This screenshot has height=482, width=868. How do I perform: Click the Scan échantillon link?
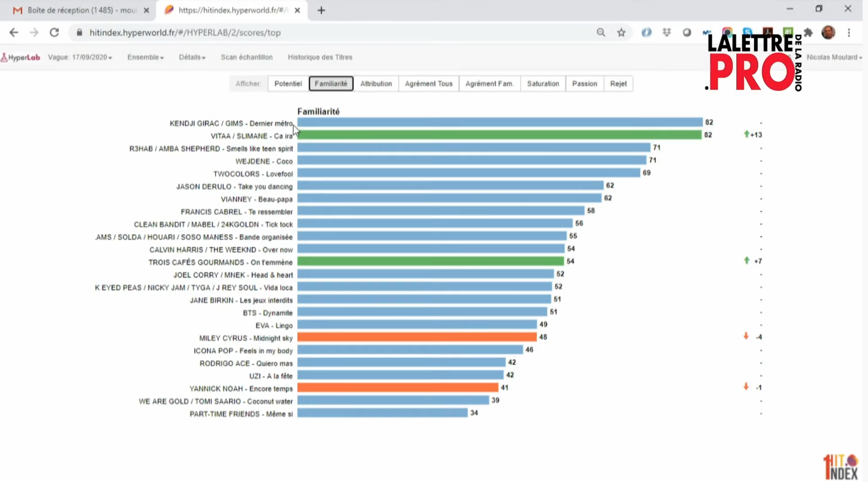[x=246, y=57]
